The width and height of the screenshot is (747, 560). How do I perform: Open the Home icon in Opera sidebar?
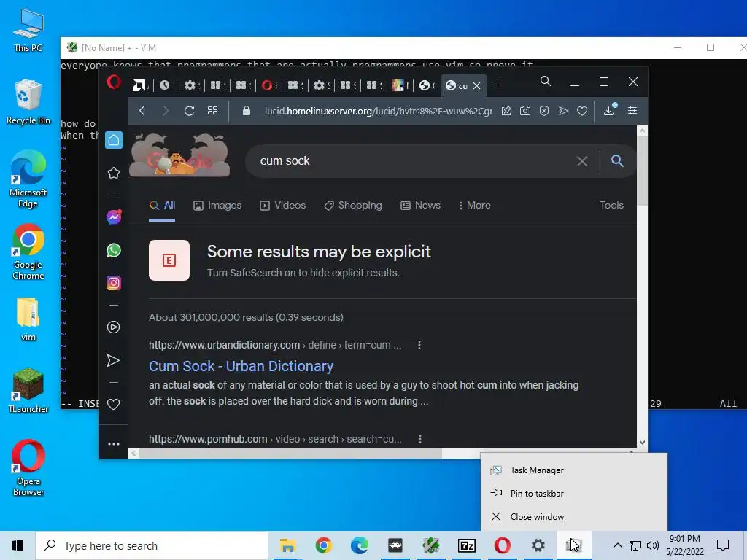(x=114, y=140)
